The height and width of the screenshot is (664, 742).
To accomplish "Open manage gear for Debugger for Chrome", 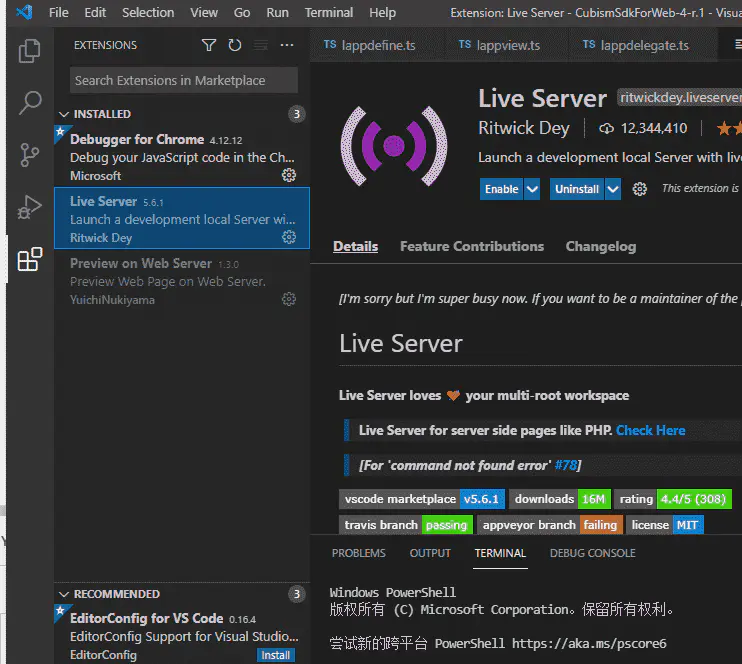I will (289, 175).
